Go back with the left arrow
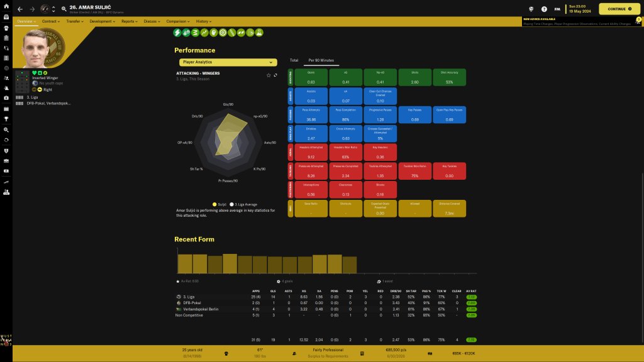Viewport: 644px width, 362px height. tap(20, 9)
